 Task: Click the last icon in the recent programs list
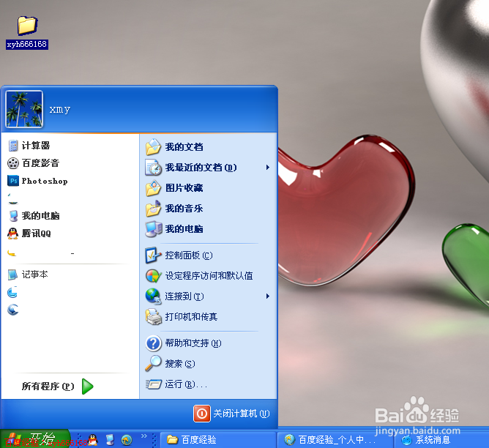tap(12, 310)
